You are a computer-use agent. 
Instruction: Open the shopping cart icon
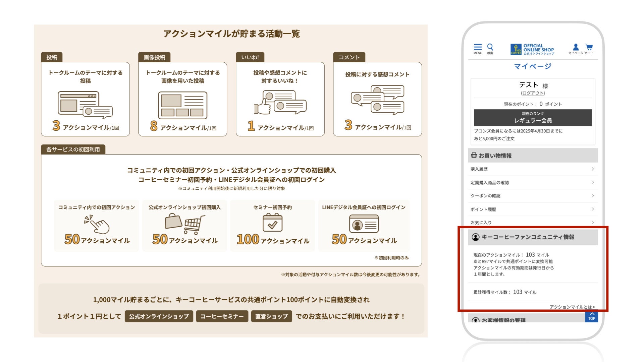pos(589,47)
